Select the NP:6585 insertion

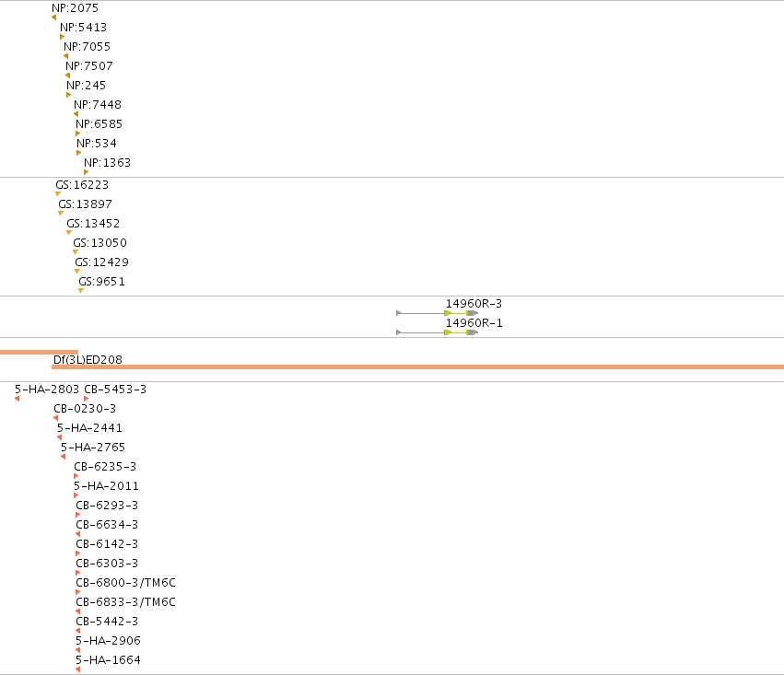[x=99, y=124]
